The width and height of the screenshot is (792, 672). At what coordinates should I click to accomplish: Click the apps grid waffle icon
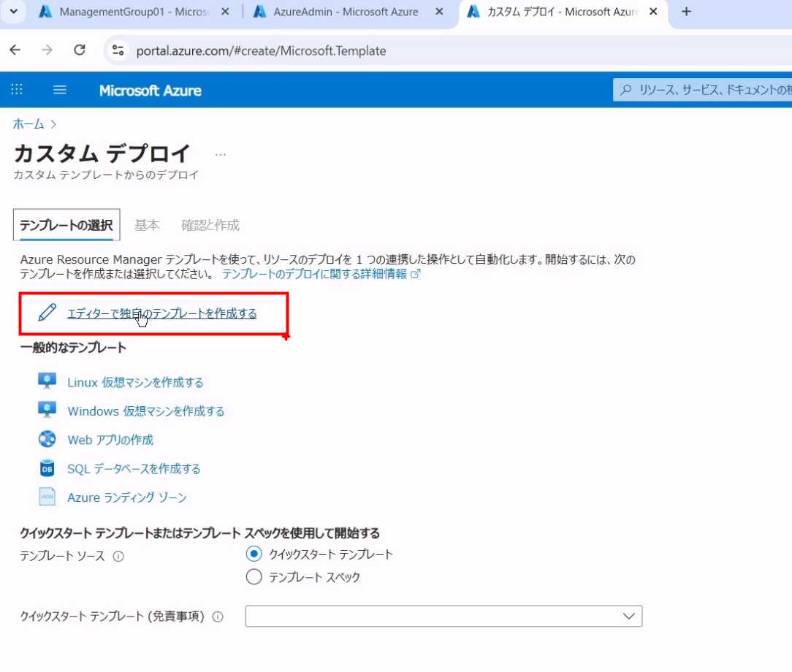pos(17,90)
